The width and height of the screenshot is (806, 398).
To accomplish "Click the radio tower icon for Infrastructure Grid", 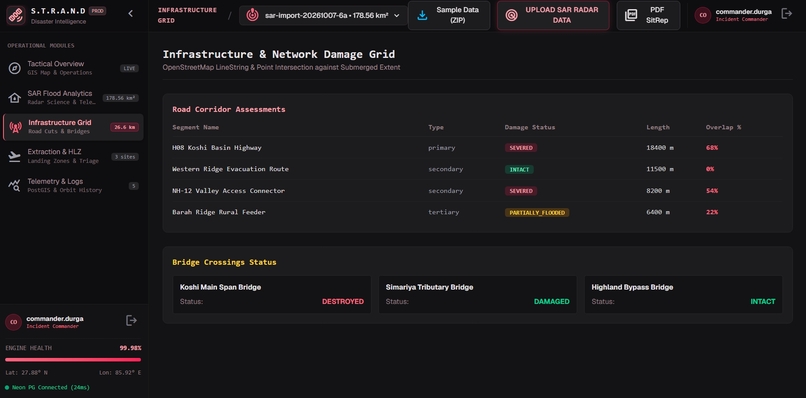I will tap(15, 127).
